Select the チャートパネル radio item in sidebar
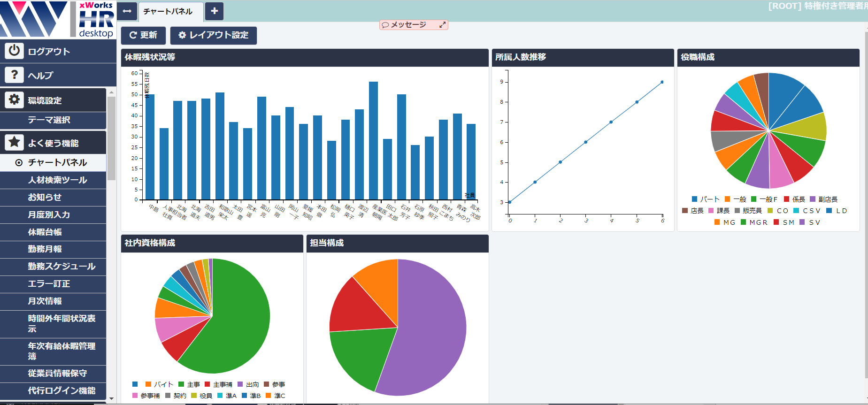Screen dimensions: 868x405 click(x=19, y=163)
